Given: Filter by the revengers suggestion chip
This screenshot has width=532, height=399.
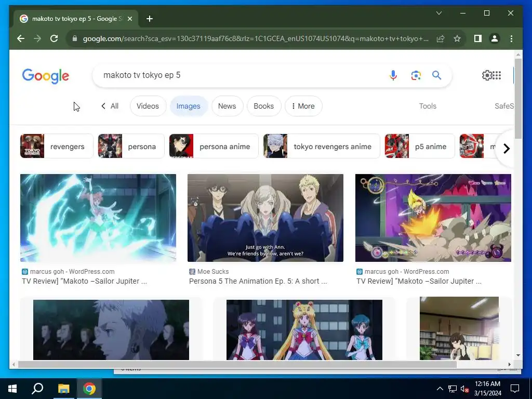Looking at the screenshot, I should pos(57,146).
